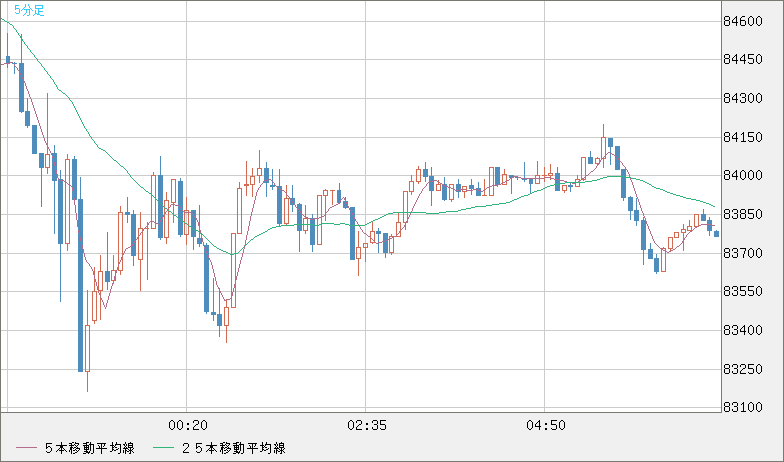The width and height of the screenshot is (784, 462).
Task: Click the 83400 price axis label
Action: point(743,330)
